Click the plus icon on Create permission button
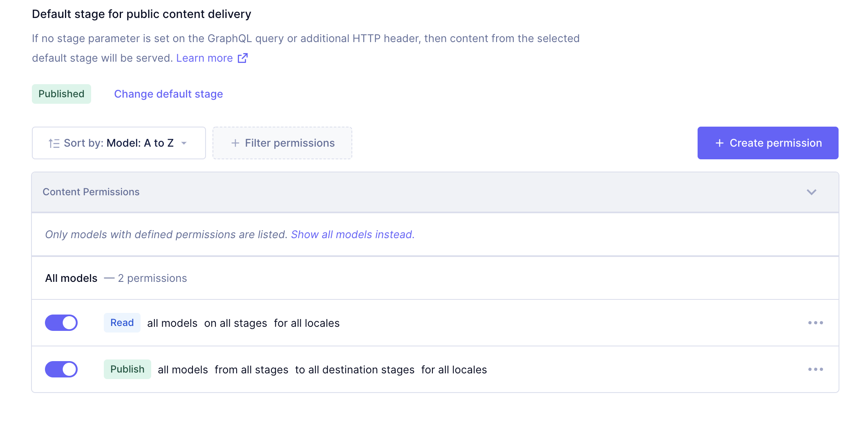 [x=719, y=143]
